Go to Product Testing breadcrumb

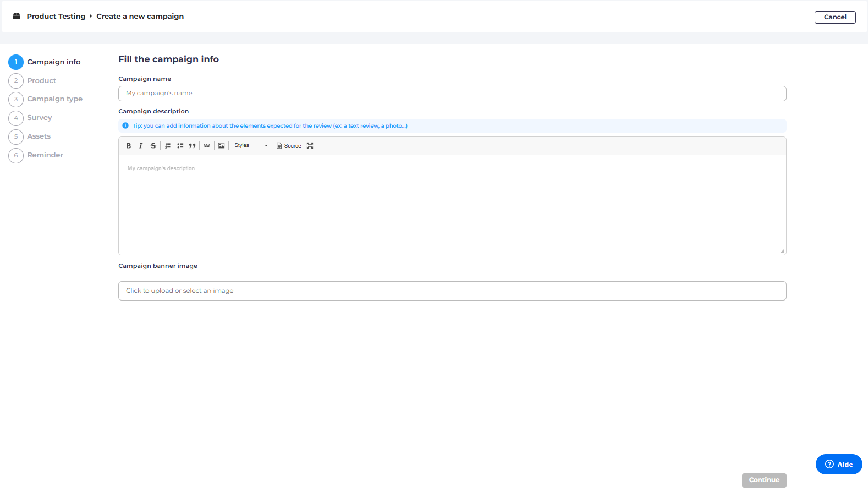[56, 17]
